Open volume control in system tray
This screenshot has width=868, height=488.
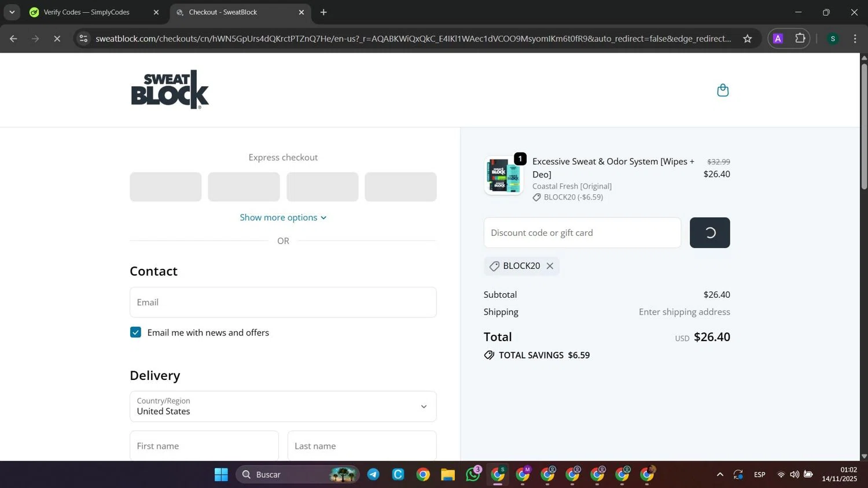pos(795,475)
